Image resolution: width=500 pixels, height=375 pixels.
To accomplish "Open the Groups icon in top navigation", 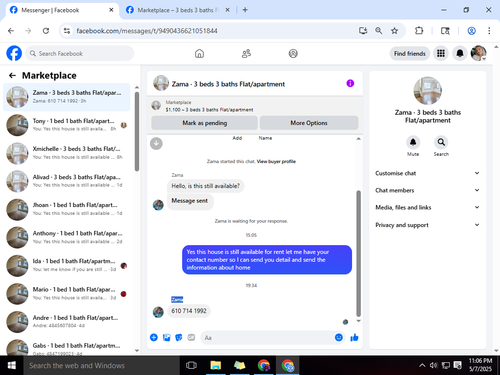I will [x=293, y=53].
